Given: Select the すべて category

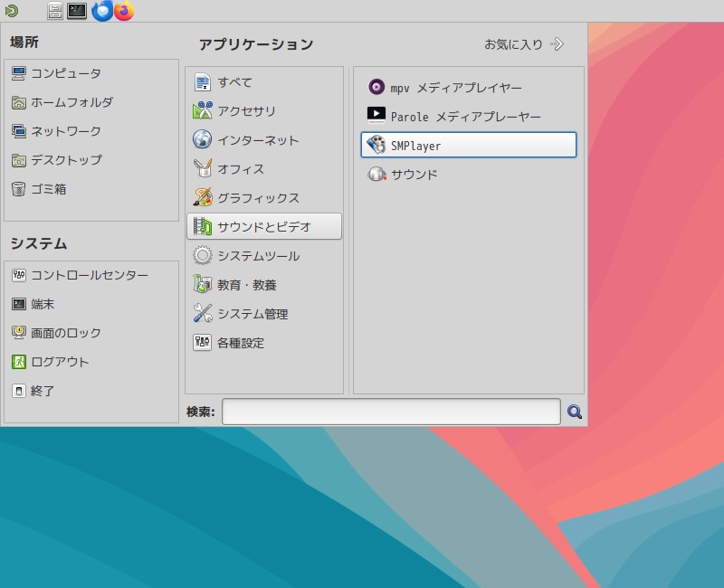Looking at the screenshot, I should pyautogui.click(x=264, y=82).
